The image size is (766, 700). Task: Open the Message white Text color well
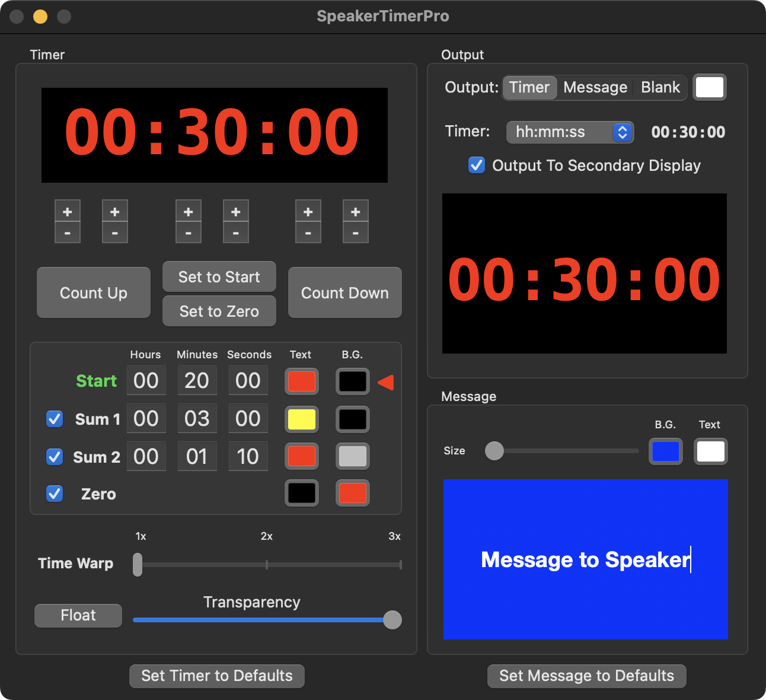(x=711, y=451)
